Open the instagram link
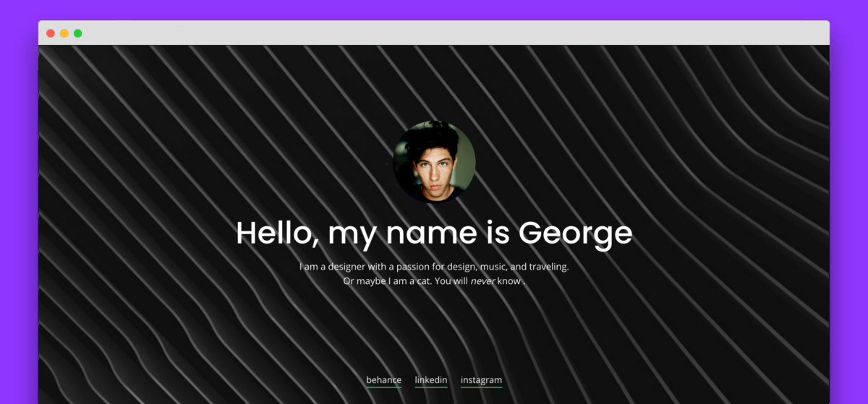The width and height of the screenshot is (868, 404). 481,380
